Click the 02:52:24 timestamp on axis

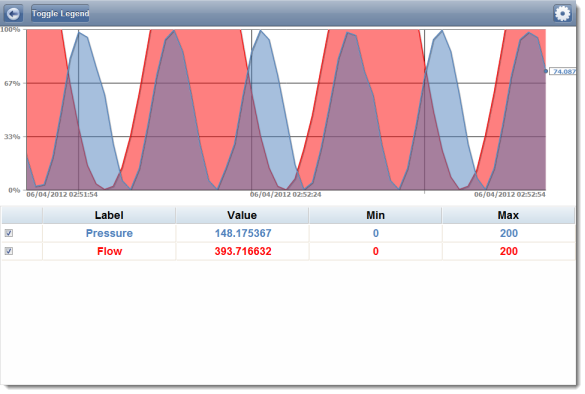[x=285, y=195]
